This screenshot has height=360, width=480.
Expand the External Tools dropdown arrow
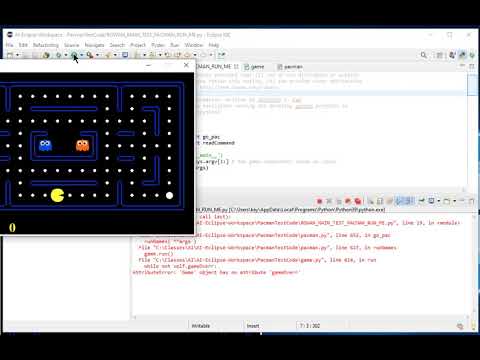point(98,55)
